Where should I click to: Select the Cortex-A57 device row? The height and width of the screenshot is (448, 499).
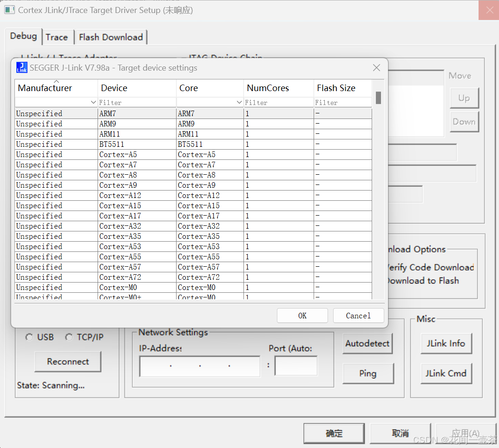[x=193, y=266]
